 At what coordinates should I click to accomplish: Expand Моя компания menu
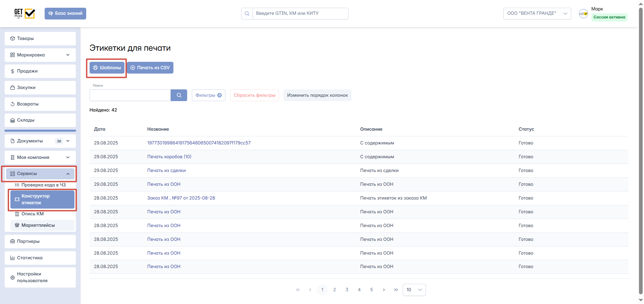click(x=40, y=158)
